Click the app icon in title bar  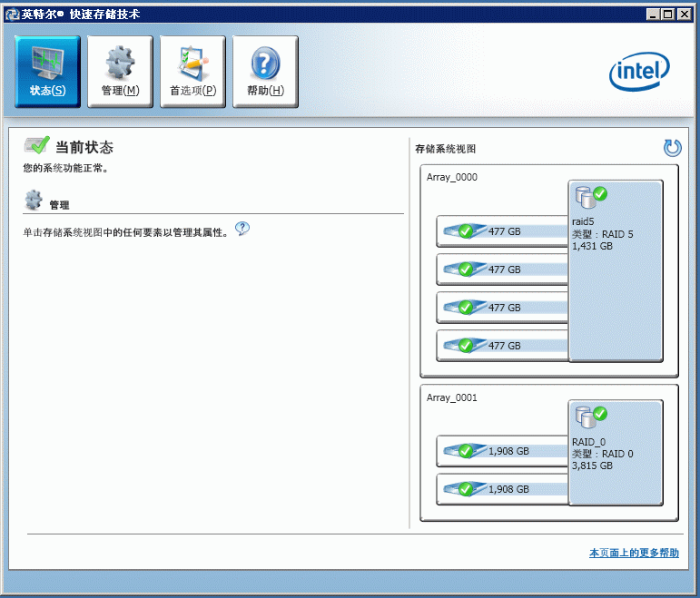tap(12, 15)
